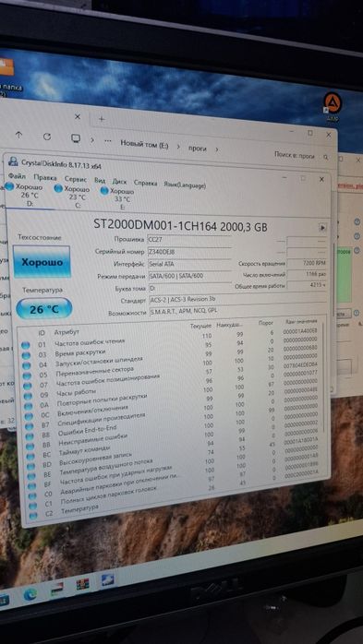Click the Режим передачи SATA/600 field
The image size is (363, 644).
[189, 277]
